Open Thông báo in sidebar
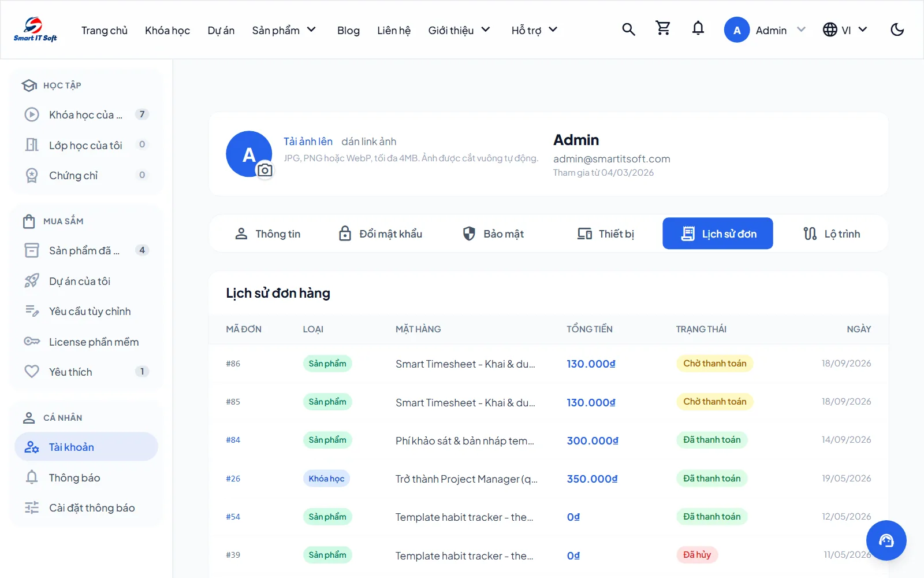Image resolution: width=924 pixels, height=578 pixels. (87, 477)
